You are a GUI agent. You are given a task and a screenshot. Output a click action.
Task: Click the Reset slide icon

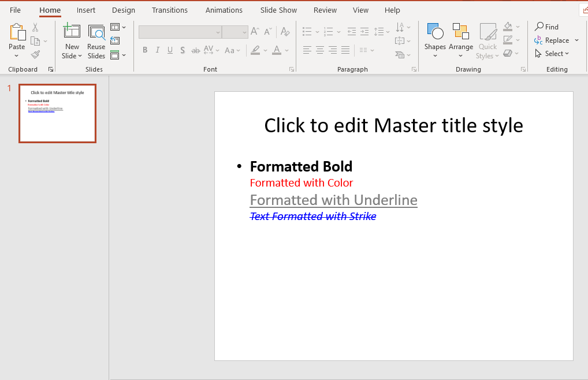(115, 40)
